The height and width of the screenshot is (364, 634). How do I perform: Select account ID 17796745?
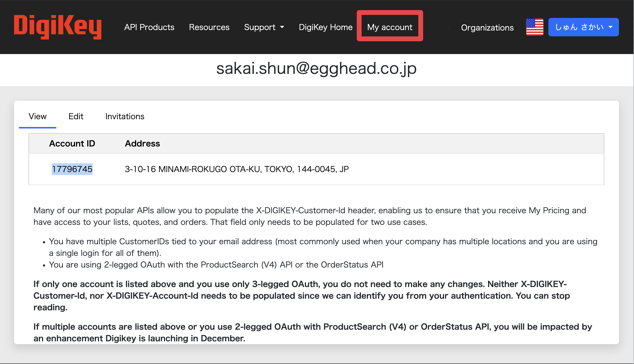[72, 169]
